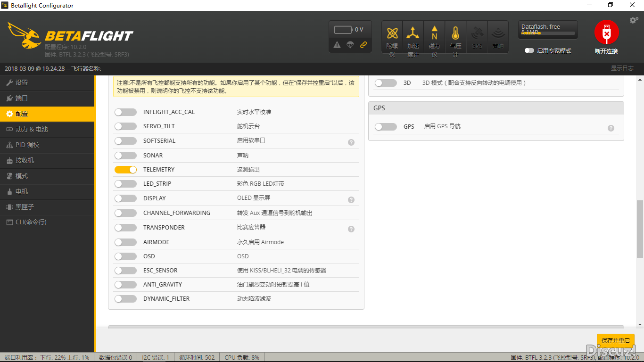Click the Dataflash free usage bar

548,33
